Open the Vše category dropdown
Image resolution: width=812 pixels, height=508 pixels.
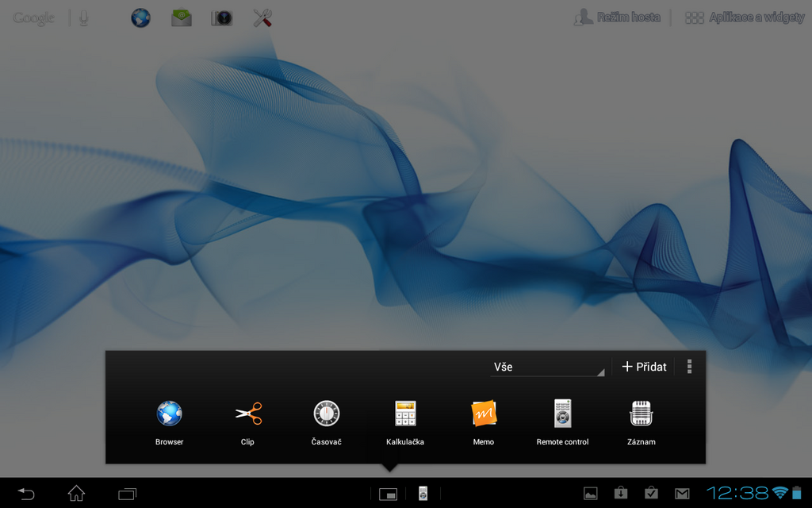[549, 367]
